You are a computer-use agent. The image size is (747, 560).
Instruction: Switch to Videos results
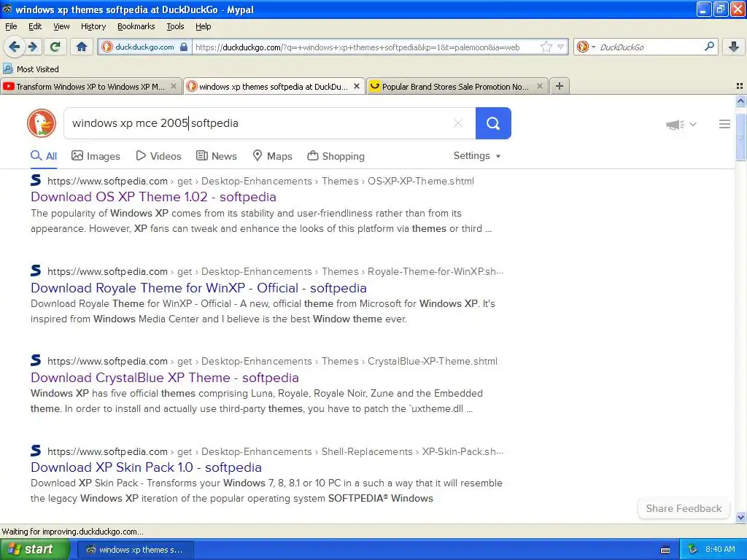coord(158,156)
